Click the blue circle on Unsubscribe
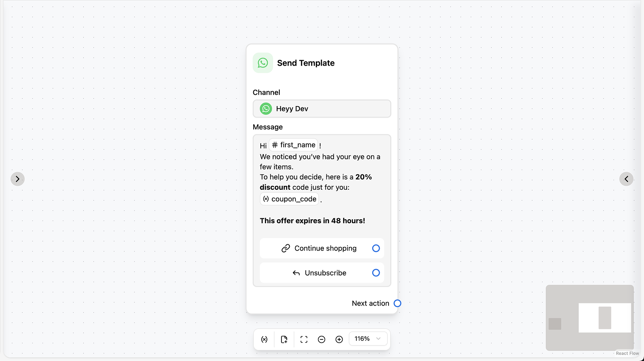Screen dimensions: 644x361 [x=376, y=273]
